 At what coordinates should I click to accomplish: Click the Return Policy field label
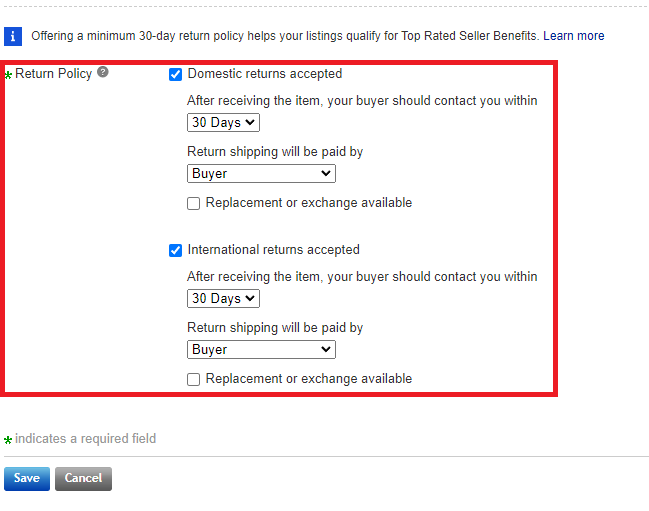(54, 74)
